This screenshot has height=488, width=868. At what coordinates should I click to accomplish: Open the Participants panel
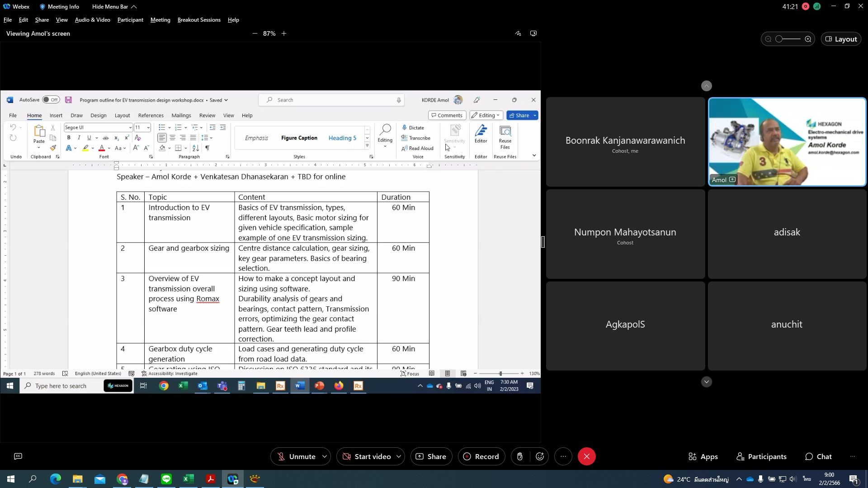pyautogui.click(x=761, y=456)
